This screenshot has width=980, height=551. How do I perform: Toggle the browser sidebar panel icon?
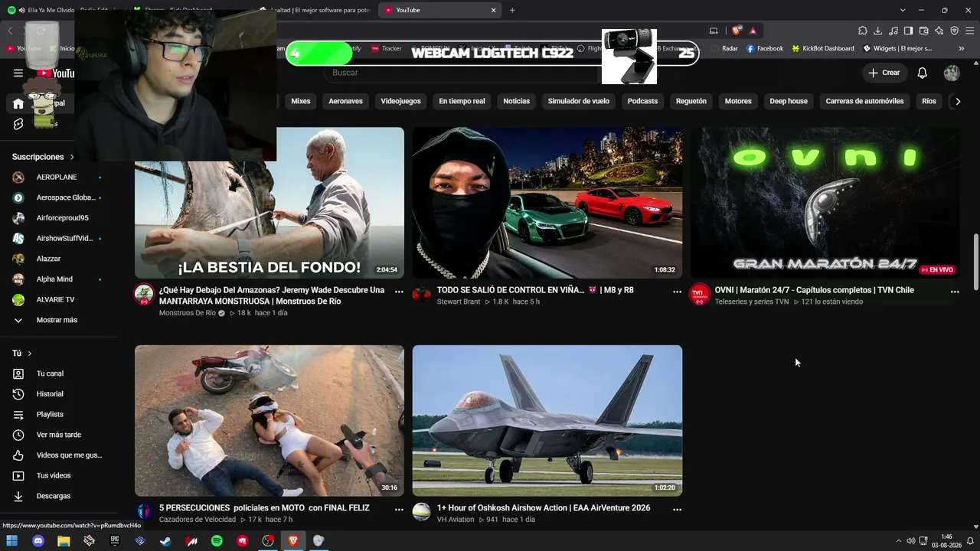(909, 31)
